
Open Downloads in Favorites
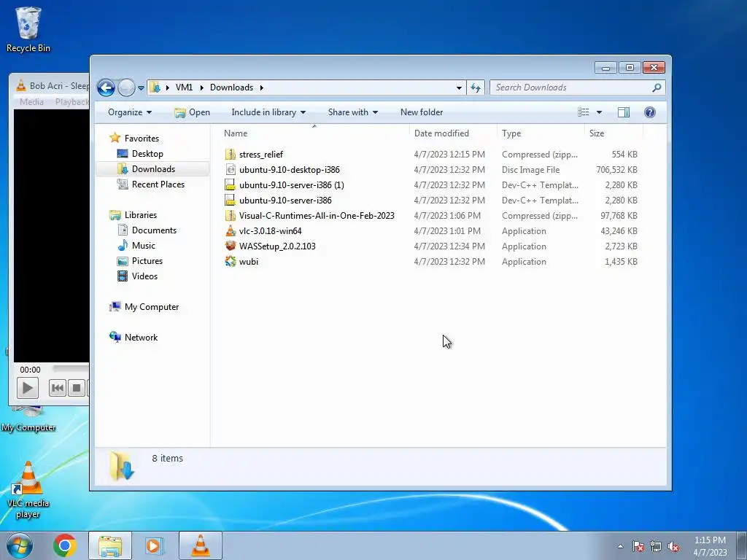coord(153,169)
